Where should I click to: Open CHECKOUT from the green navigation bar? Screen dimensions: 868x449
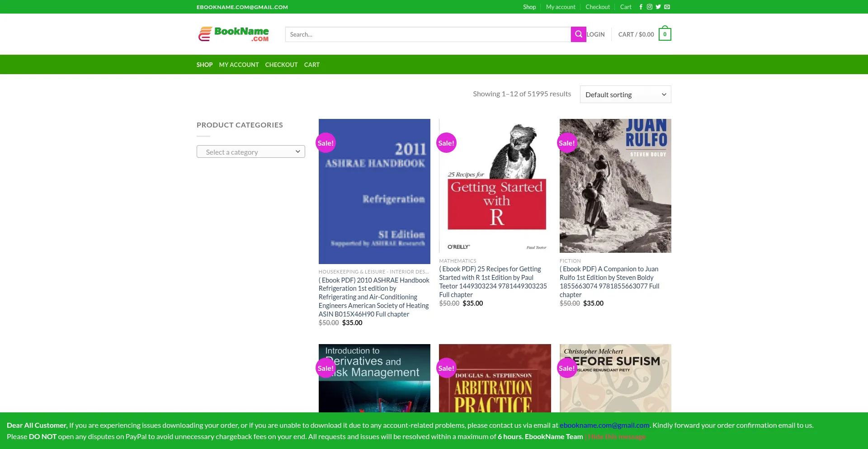[281, 65]
